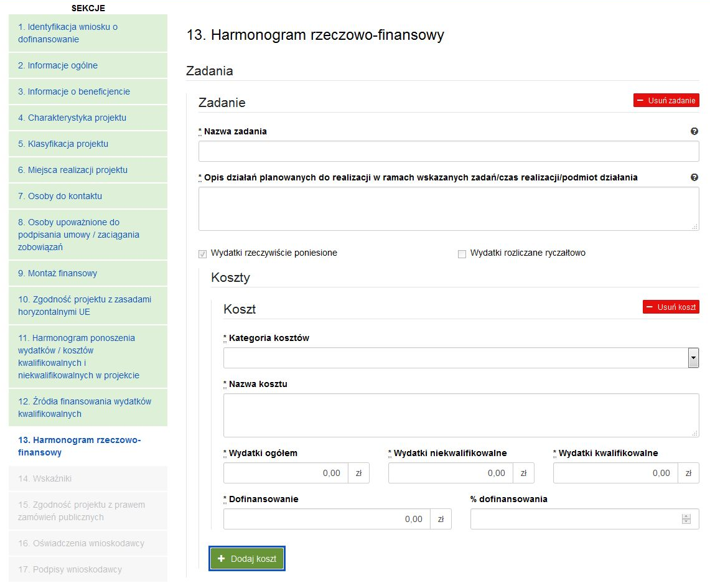Viewport: 710px width, 588px height.
Task: Open 9 Montaż finansowy section
Action: tap(88, 273)
